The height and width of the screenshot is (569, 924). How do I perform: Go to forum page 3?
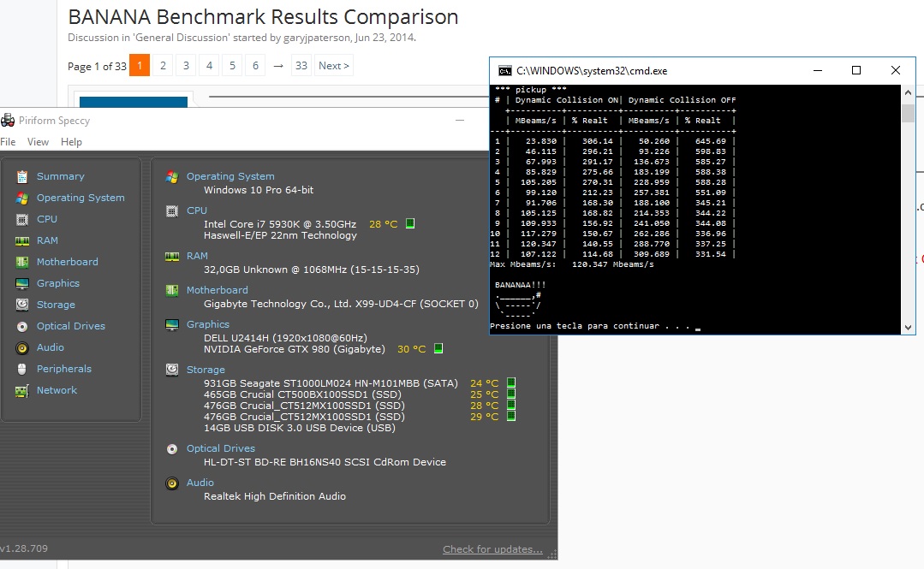(186, 65)
